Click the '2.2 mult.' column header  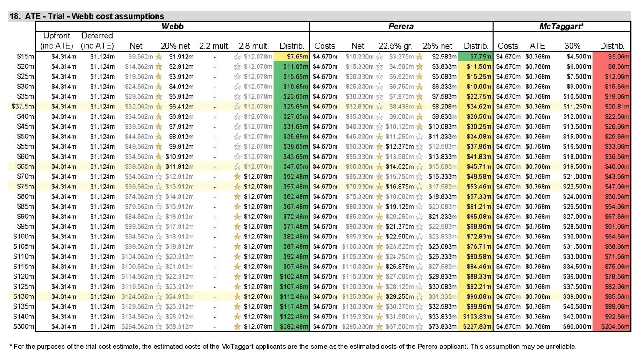click(x=214, y=46)
